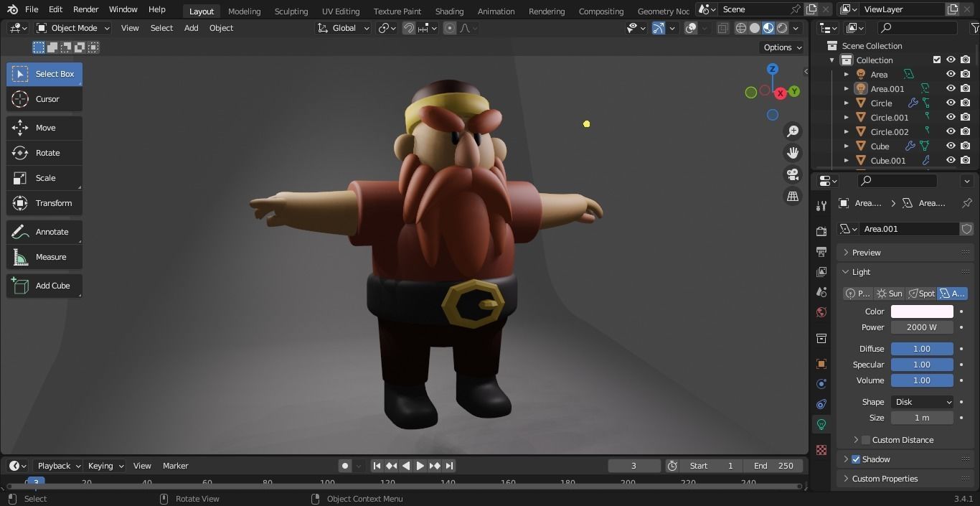Expand the Preview panel
This screenshot has width=980, height=506.
[x=904, y=253]
